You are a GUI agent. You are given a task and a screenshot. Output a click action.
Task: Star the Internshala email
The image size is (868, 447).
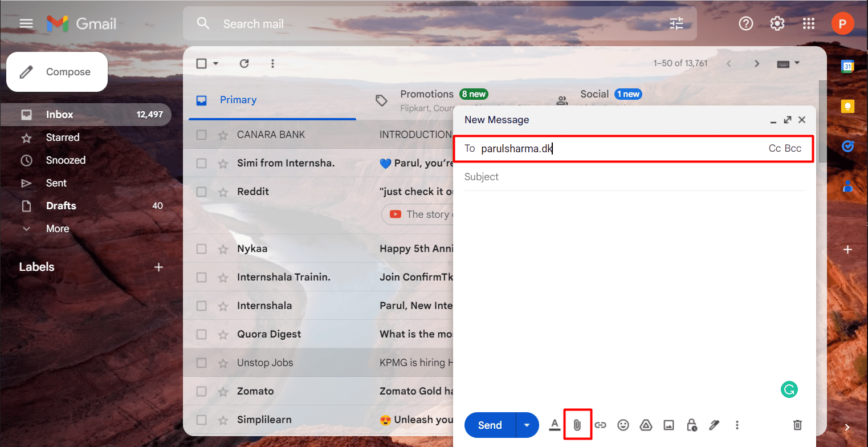[223, 306]
